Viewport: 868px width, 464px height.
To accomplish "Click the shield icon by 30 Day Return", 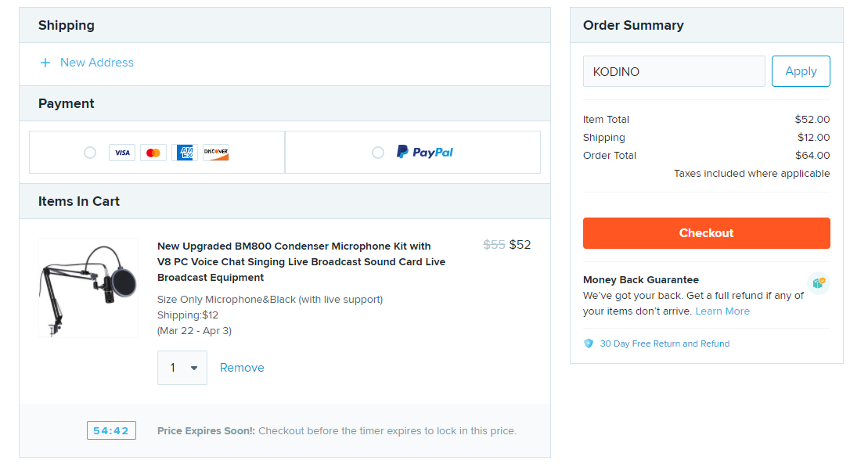I will point(589,344).
